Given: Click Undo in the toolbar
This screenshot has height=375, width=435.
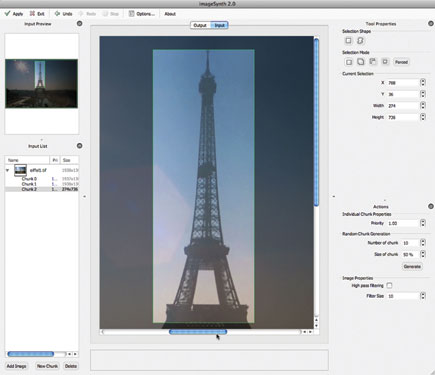Looking at the screenshot, I should tap(63, 14).
